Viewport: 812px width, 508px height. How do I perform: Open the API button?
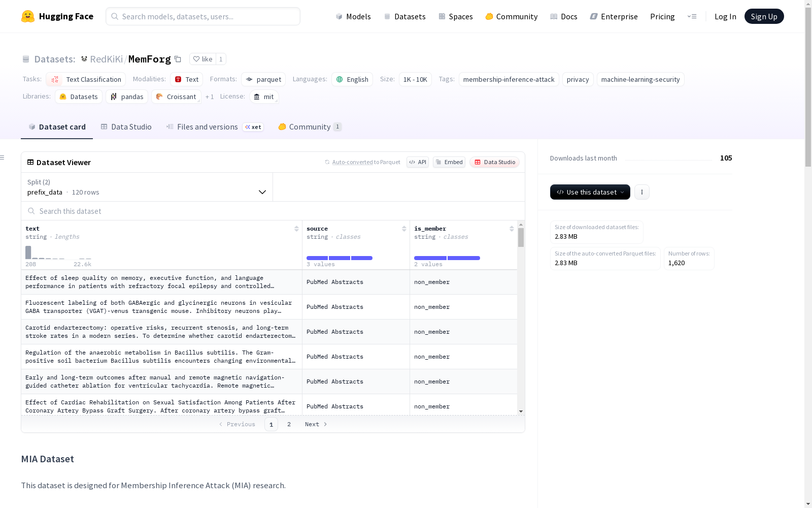(x=418, y=162)
